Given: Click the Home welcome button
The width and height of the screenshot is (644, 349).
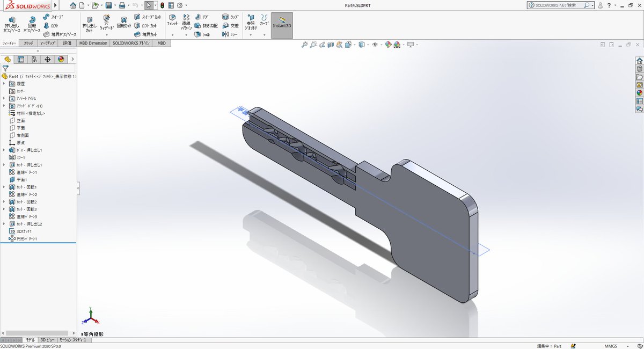Looking at the screenshot, I should tap(73, 5).
